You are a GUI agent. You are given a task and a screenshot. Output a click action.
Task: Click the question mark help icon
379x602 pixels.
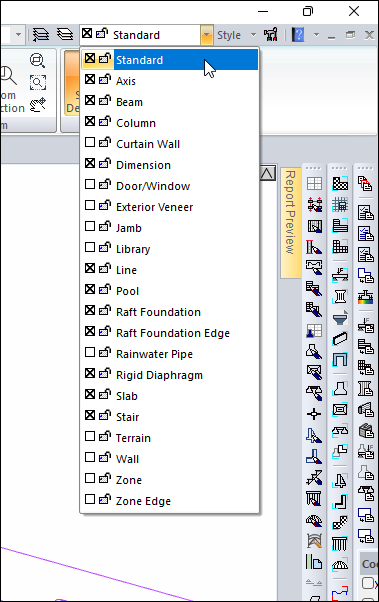298,35
